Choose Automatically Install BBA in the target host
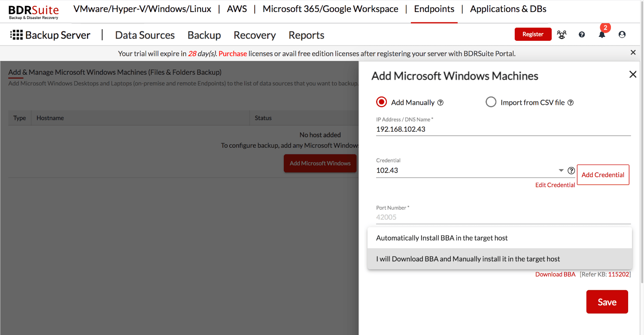644x335 pixels. pyautogui.click(x=500, y=238)
